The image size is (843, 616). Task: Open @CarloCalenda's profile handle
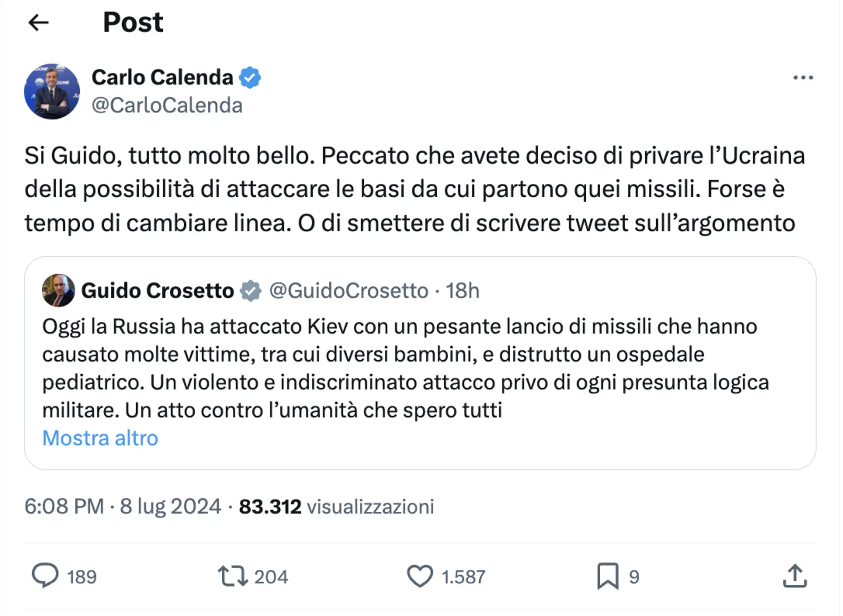click(x=167, y=105)
